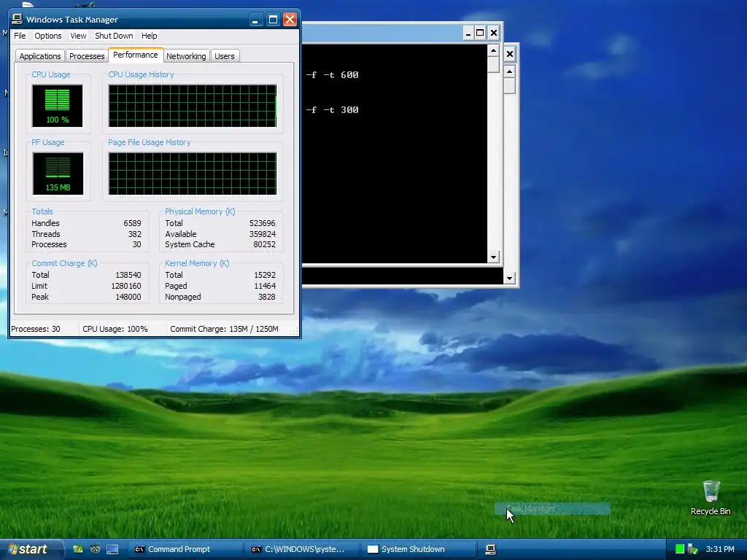Click Commit Charge Limit value 1280160
Viewport: 747px width, 560px height.
126,286
